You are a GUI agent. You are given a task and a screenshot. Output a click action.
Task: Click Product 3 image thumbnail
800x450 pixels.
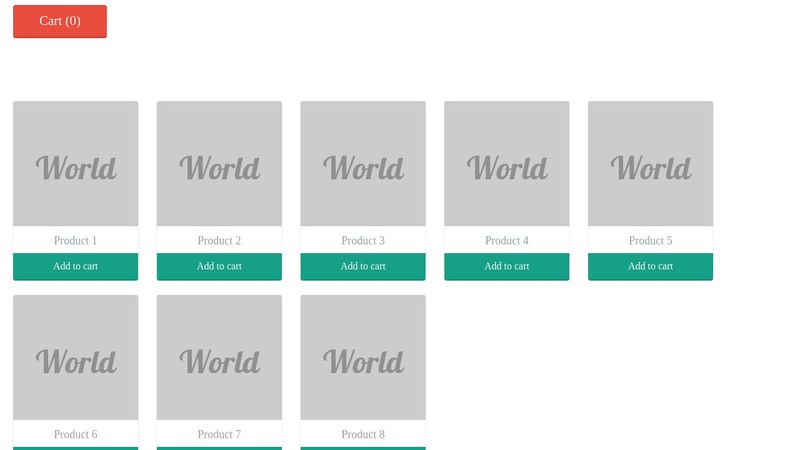[x=363, y=163]
